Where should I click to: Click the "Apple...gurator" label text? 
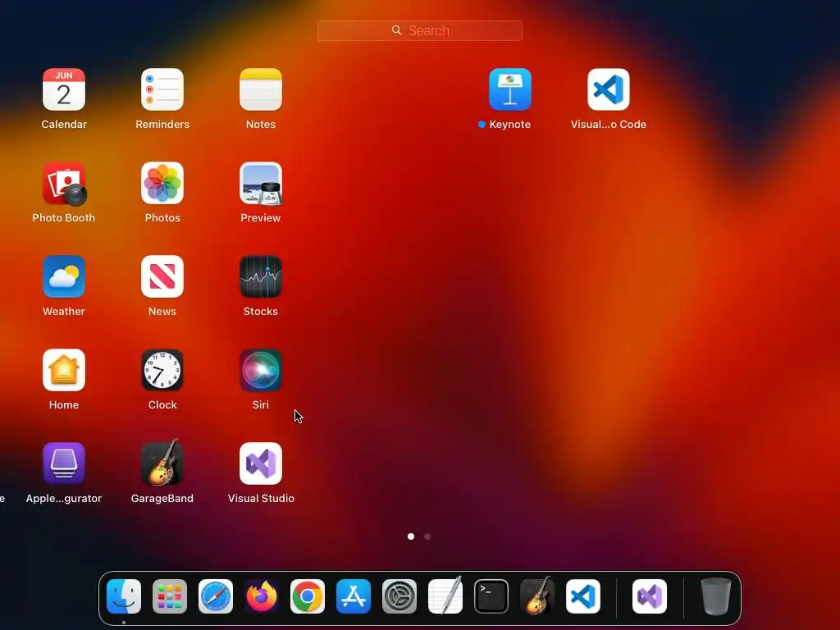click(64, 499)
